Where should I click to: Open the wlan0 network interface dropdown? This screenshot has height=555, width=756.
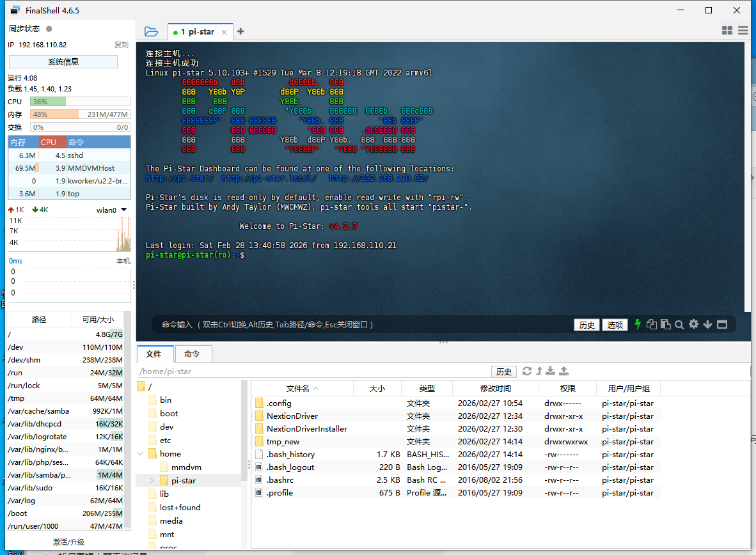point(124,210)
